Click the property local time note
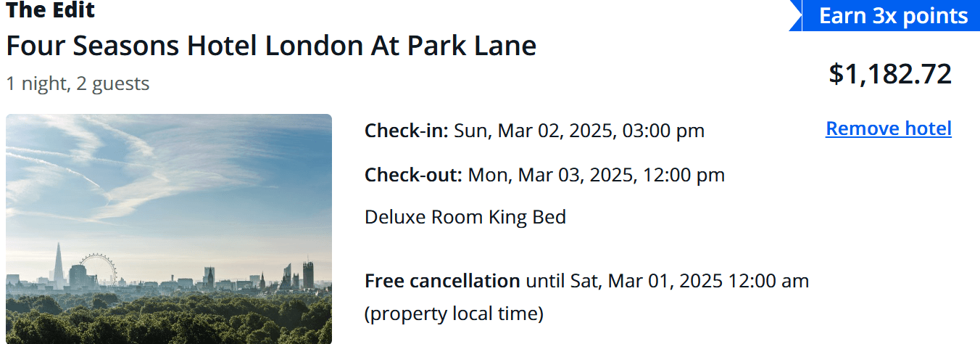The image size is (980, 344). [454, 314]
